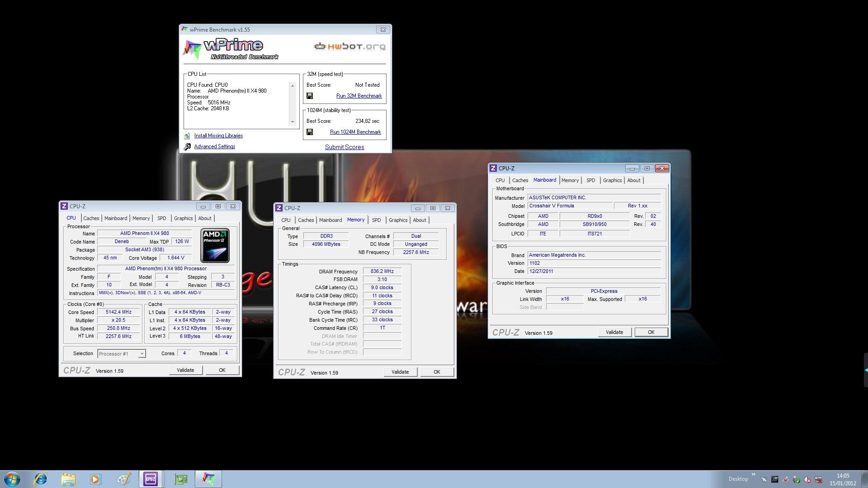Image resolution: width=868 pixels, height=488 pixels.
Task: Open Windows Media Player taskbar icon
Action: pos(96,479)
